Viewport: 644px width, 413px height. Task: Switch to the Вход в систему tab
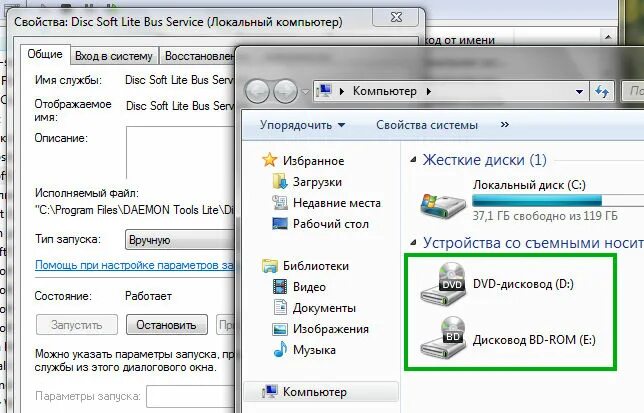[x=114, y=56]
